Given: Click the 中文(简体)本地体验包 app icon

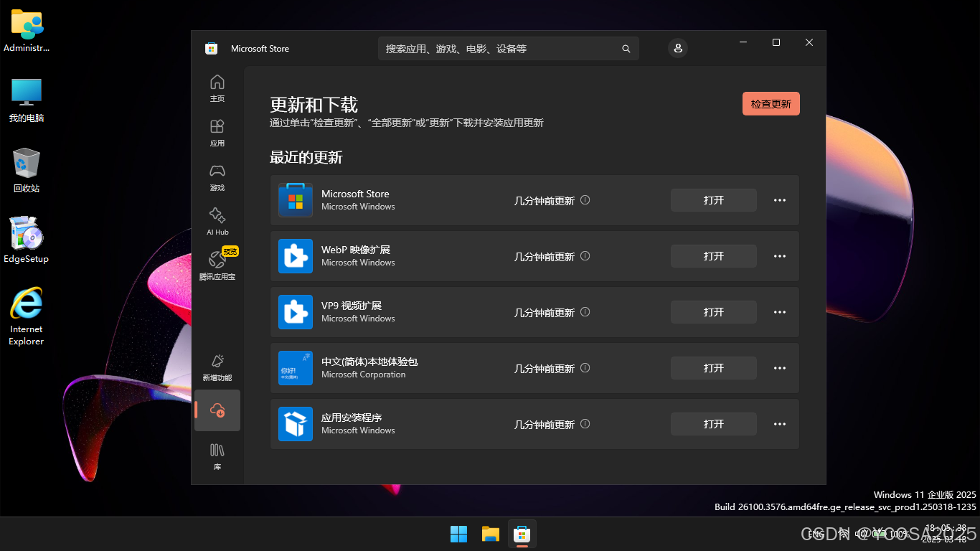Looking at the screenshot, I should [296, 368].
